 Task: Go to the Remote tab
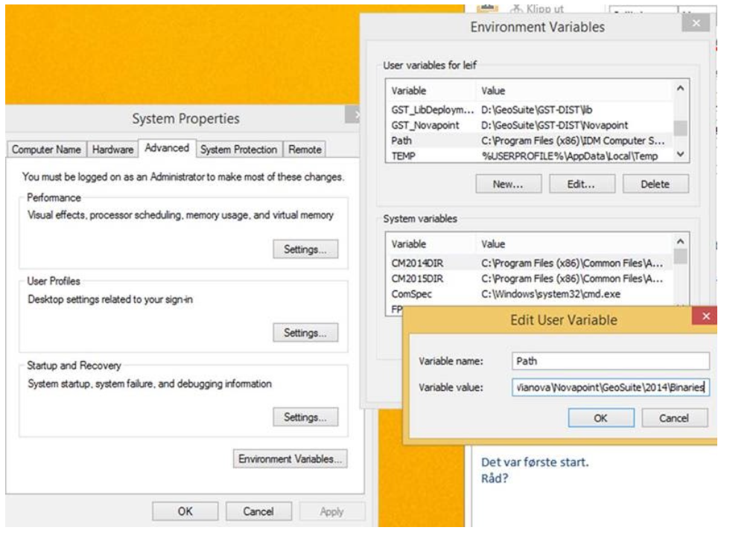[x=305, y=150]
